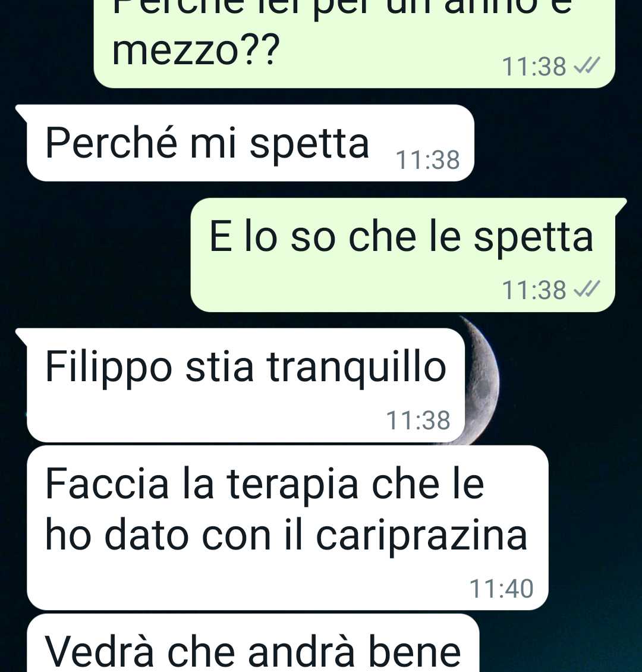Tap the "Filippo stia tranquillo" message text
The image size is (642, 672).
point(246,368)
